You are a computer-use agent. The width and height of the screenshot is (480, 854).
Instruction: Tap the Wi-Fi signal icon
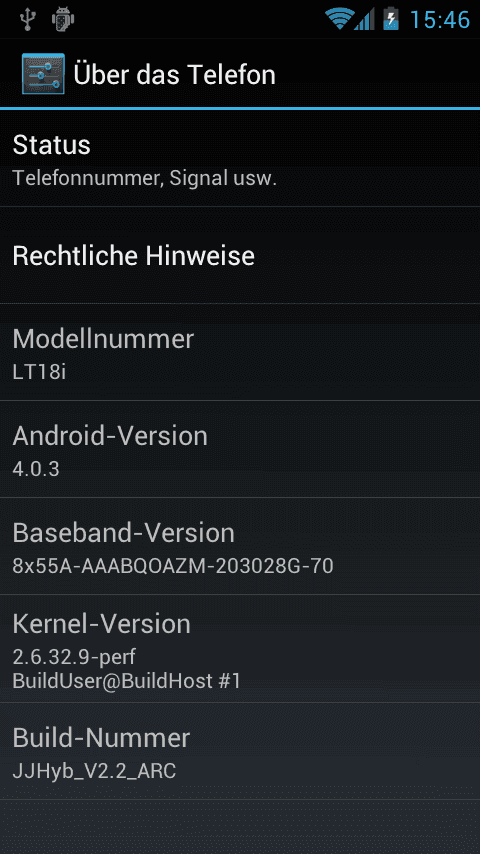pyautogui.click(x=339, y=19)
